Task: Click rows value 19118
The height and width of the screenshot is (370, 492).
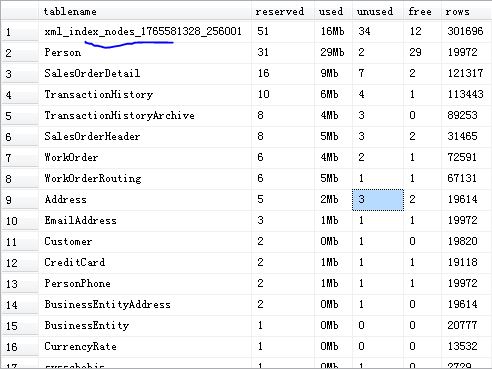Action: 466,263
